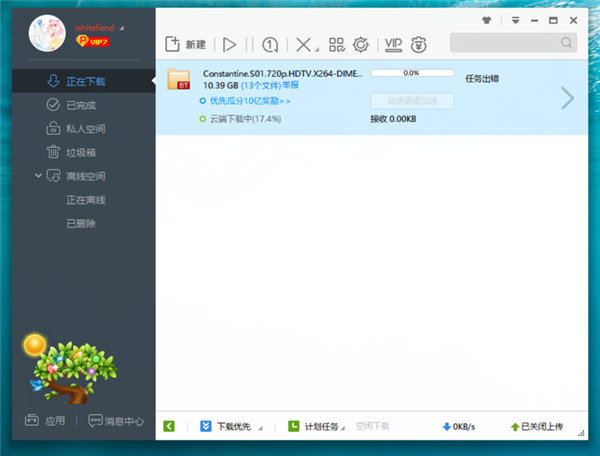Collapse the 离线空间 tree section
Viewport: 600px width, 456px height.
pos(39,176)
